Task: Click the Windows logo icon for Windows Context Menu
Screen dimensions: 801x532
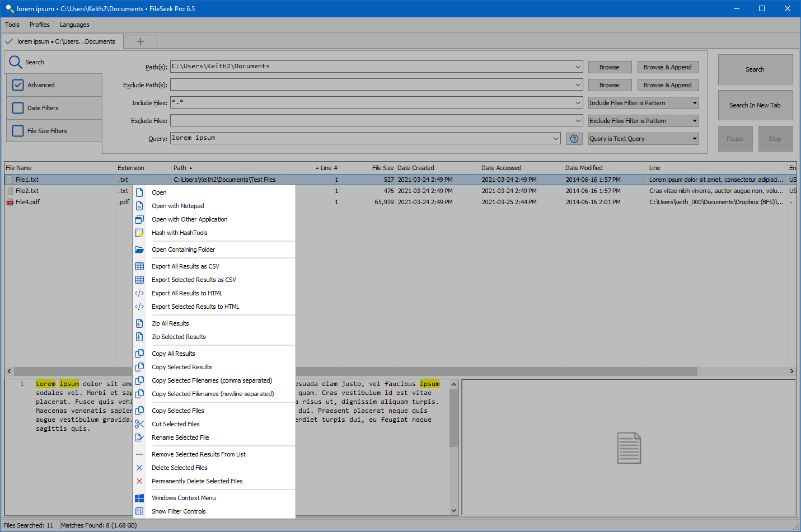Action: 139,498
